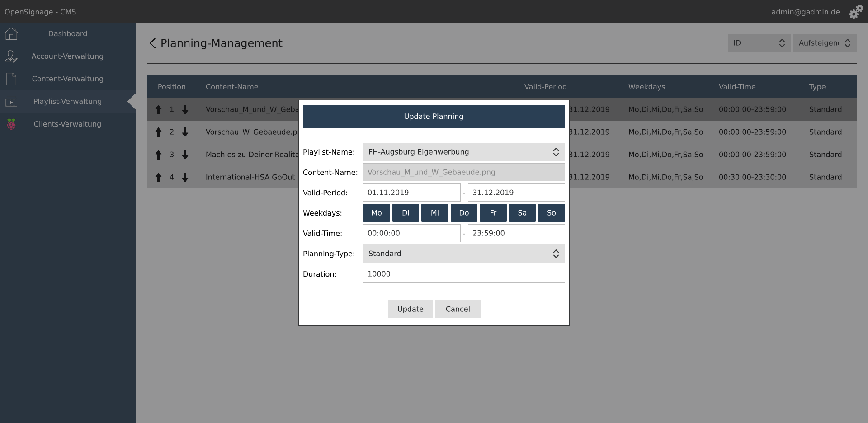Viewport: 868px width, 423px height.
Task: Click the Playlist-Verwaltung play icon
Action: click(11, 102)
